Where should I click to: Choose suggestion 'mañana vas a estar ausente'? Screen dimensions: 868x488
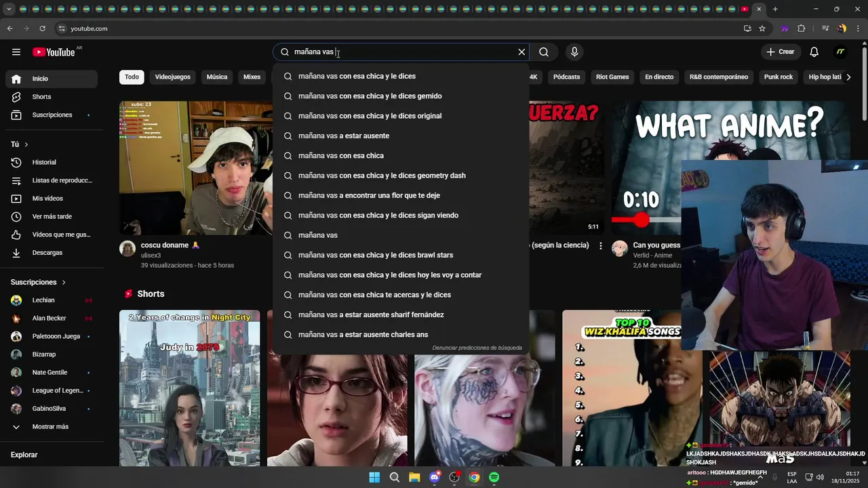pyautogui.click(x=401, y=136)
